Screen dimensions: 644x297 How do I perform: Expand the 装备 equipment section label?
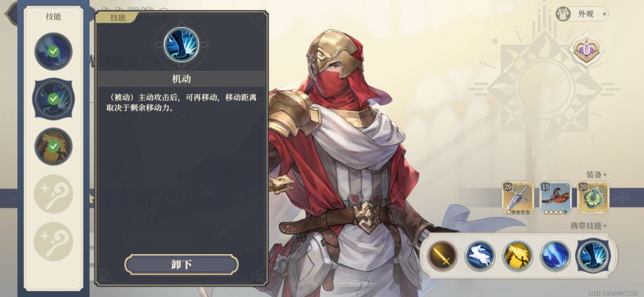(597, 175)
